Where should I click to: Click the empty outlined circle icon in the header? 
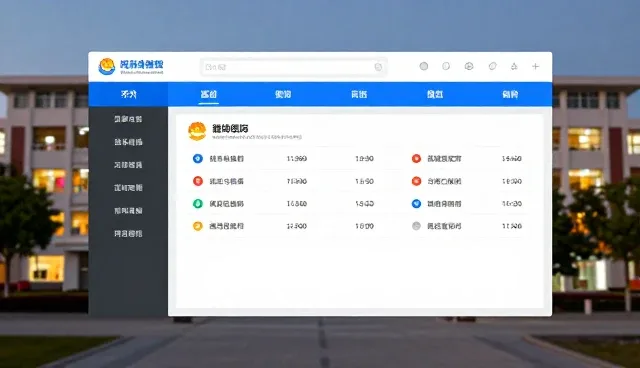[x=446, y=66]
